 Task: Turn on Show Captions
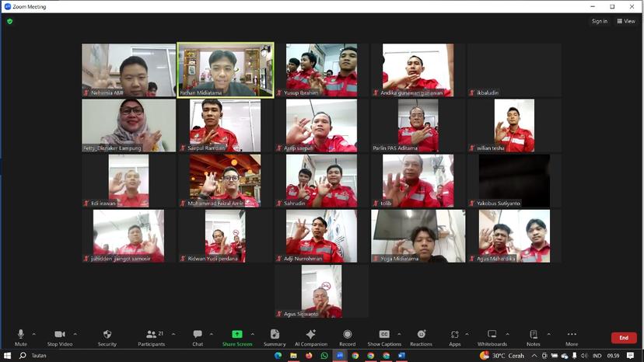click(384, 338)
